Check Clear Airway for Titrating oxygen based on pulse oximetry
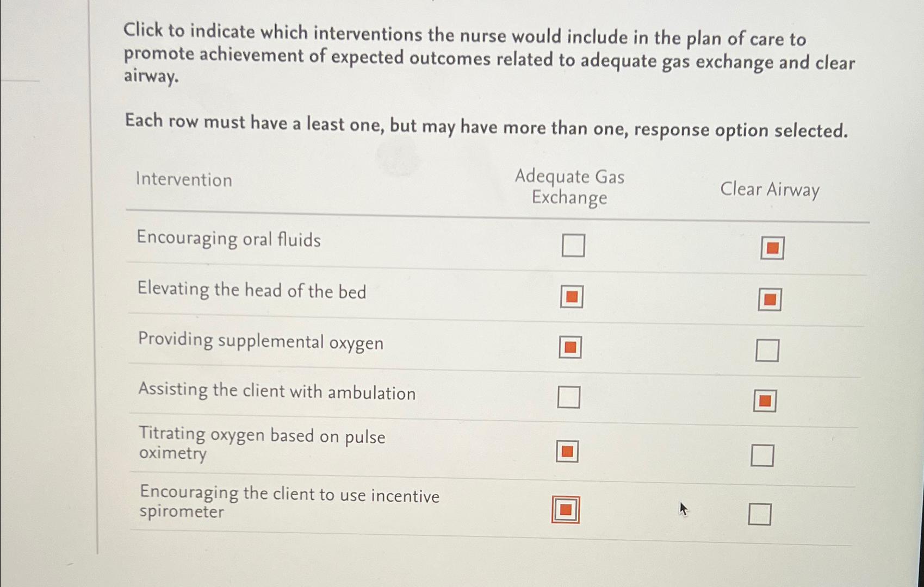Screen dimensions: 924x587 click(763, 455)
